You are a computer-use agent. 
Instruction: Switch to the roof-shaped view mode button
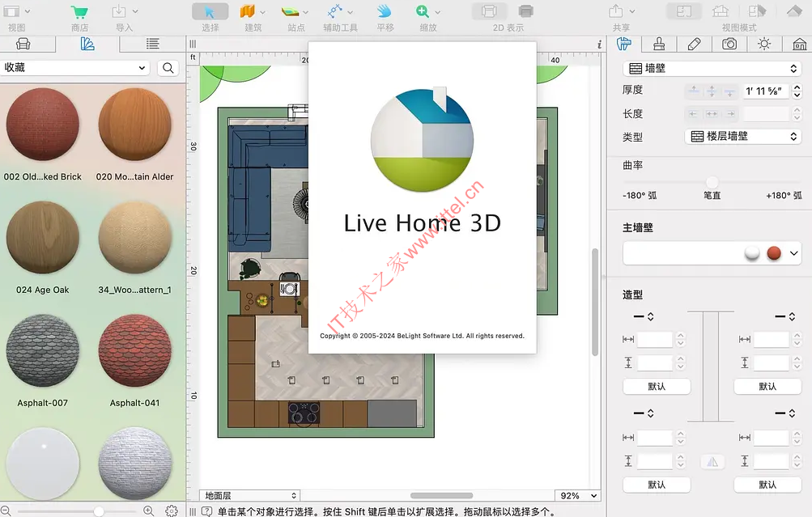click(794, 11)
